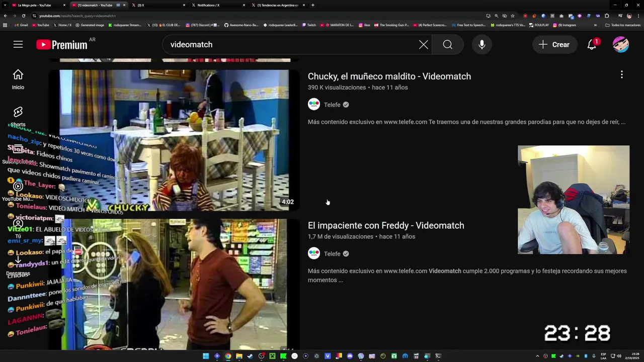
Task: Open Chrome's three-dot menu
Action: (x=638, y=16)
